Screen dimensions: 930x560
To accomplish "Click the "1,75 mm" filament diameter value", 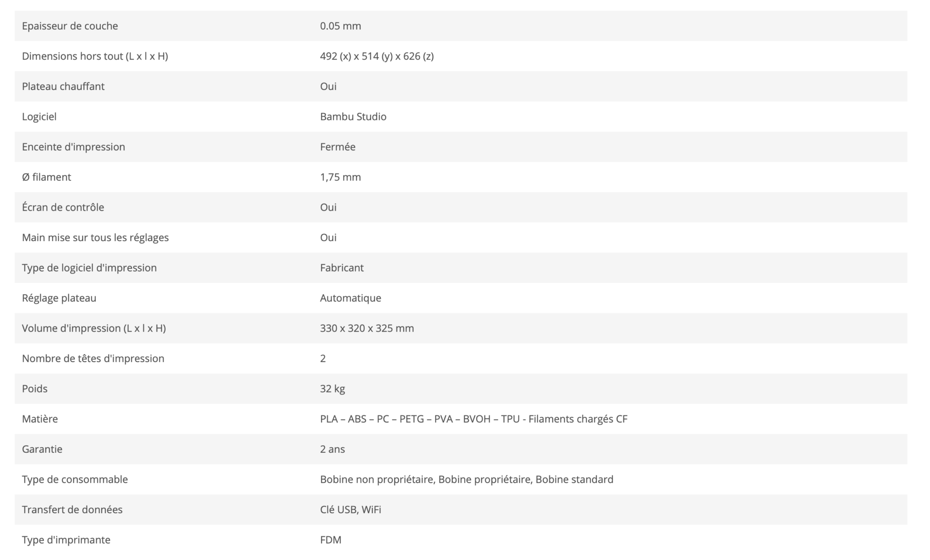I will pos(340,177).
